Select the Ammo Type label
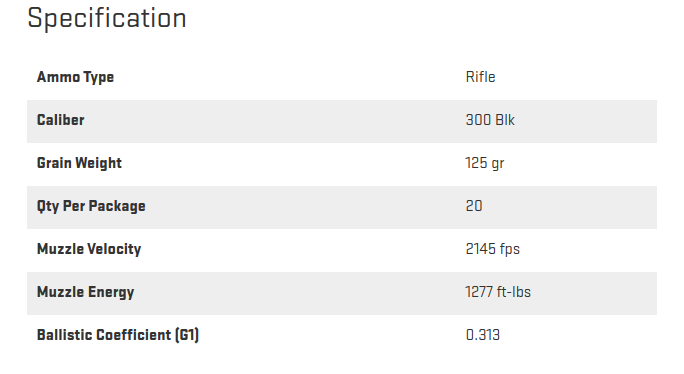The height and width of the screenshot is (374, 684). [75, 77]
